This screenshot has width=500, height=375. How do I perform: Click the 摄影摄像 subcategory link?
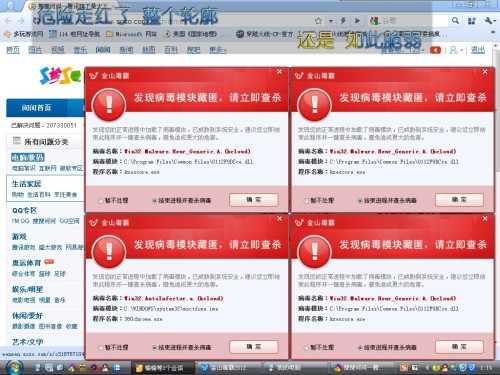(x=23, y=326)
